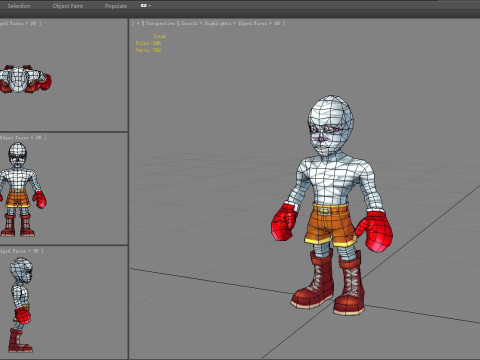The height and width of the screenshot is (360, 480).
Task: Switch to the Object Paint tab
Action: 68,6
